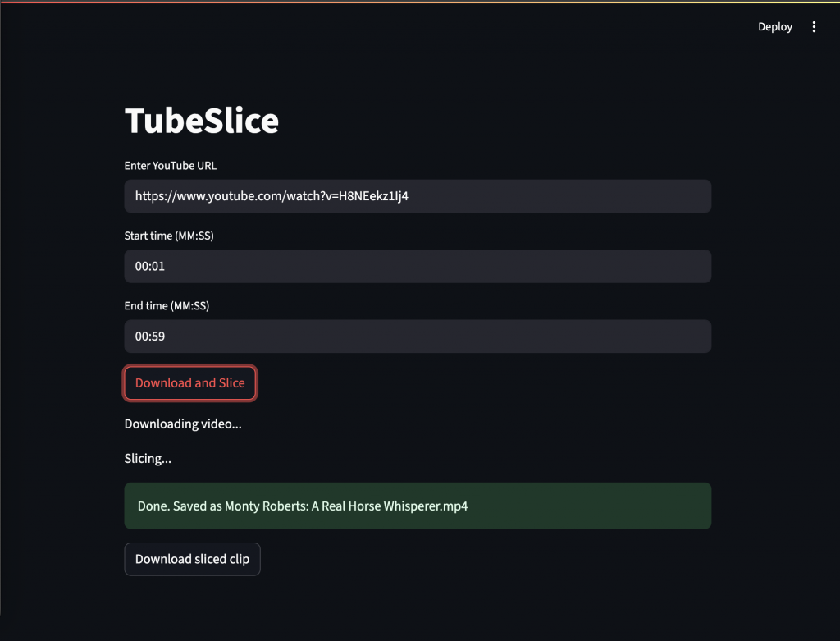This screenshot has width=840, height=641.
Task: Click the Downloading video... status text
Action: tap(183, 424)
